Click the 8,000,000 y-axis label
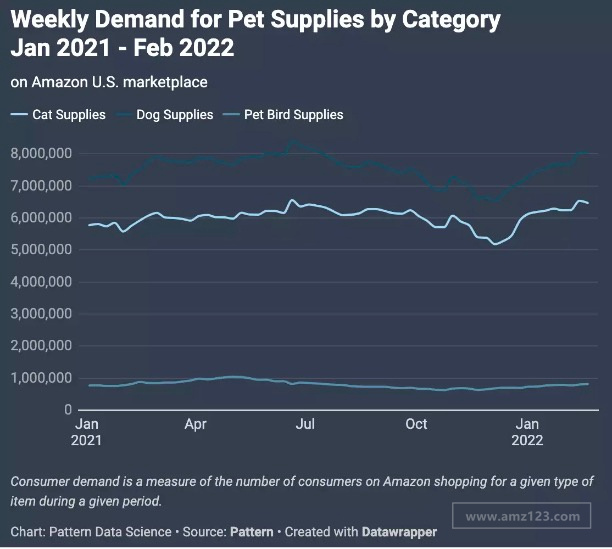Image resolution: width=612 pixels, height=549 pixels. [42, 154]
